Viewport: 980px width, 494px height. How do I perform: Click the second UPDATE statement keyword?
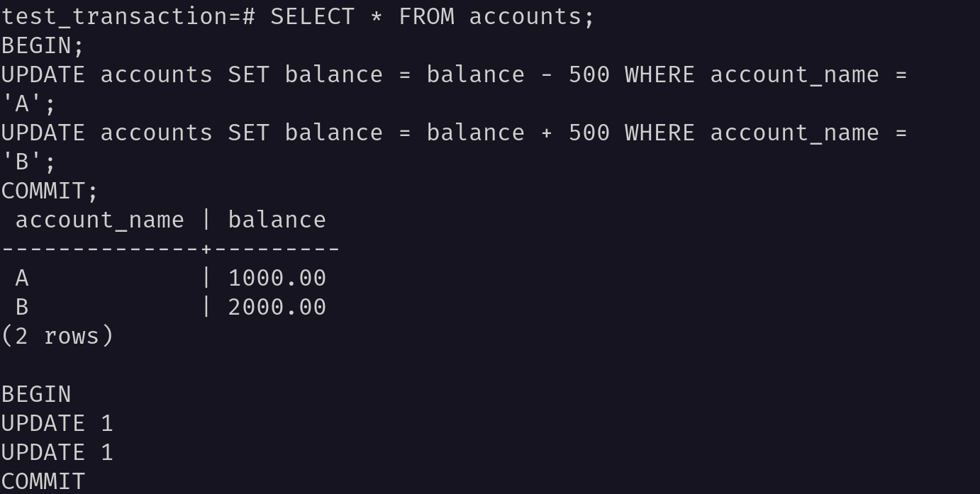click(43, 133)
